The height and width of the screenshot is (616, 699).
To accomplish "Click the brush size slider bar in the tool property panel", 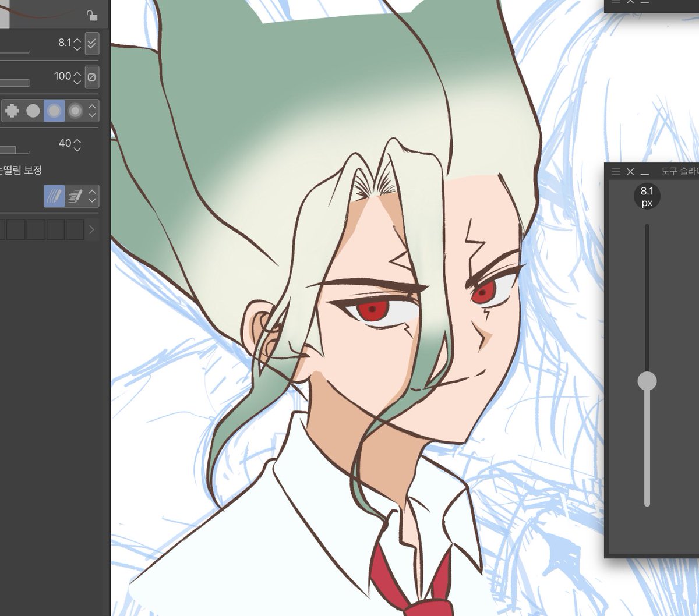I will tap(15, 51).
